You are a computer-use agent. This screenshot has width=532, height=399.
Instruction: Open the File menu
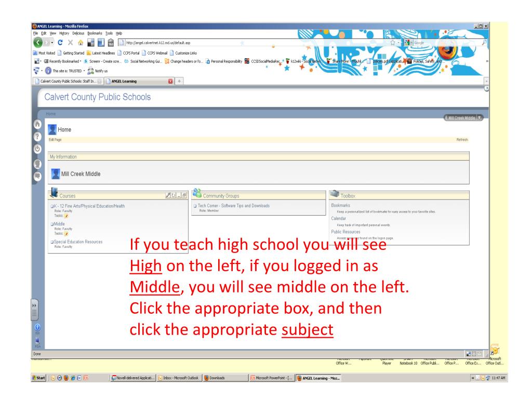pyautogui.click(x=35, y=33)
